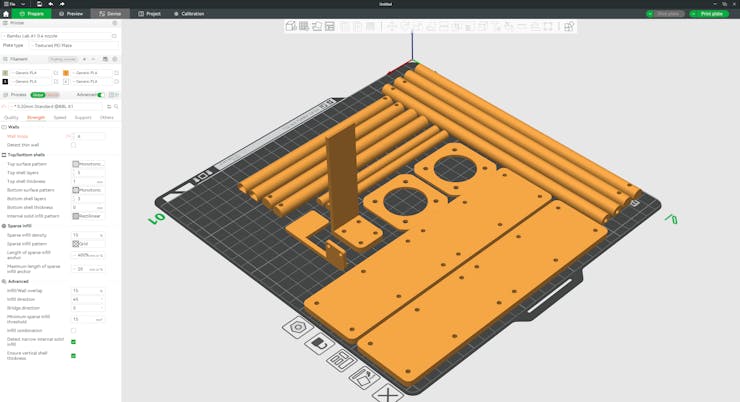The image size is (740, 402).
Task: Click the Print plate button
Action: click(x=709, y=14)
